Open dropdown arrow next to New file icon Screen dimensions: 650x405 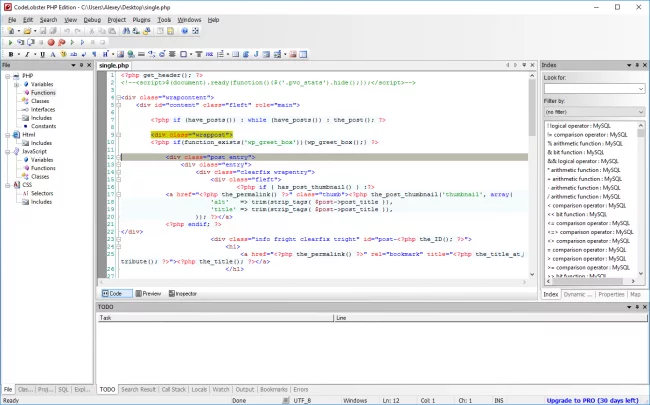click(19, 31)
